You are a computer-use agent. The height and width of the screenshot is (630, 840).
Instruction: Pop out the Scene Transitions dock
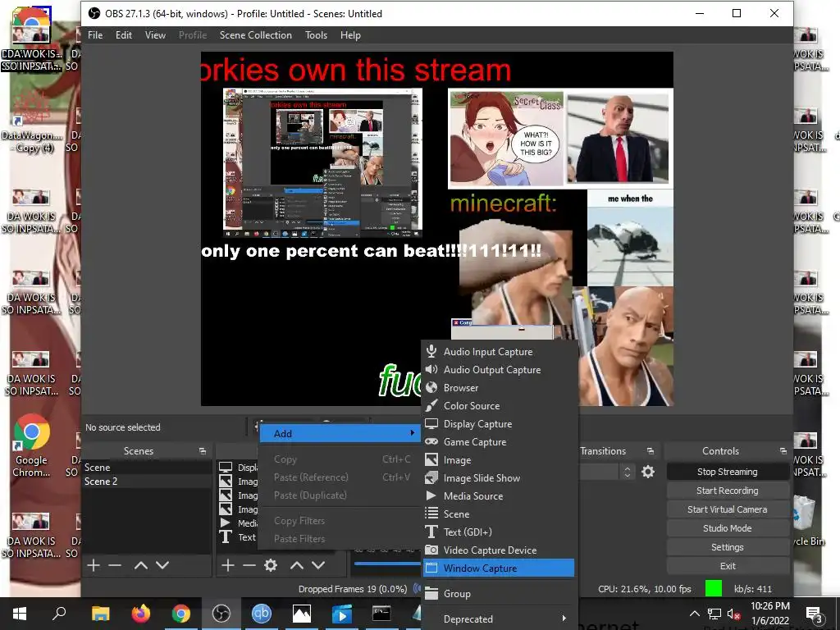tap(651, 451)
